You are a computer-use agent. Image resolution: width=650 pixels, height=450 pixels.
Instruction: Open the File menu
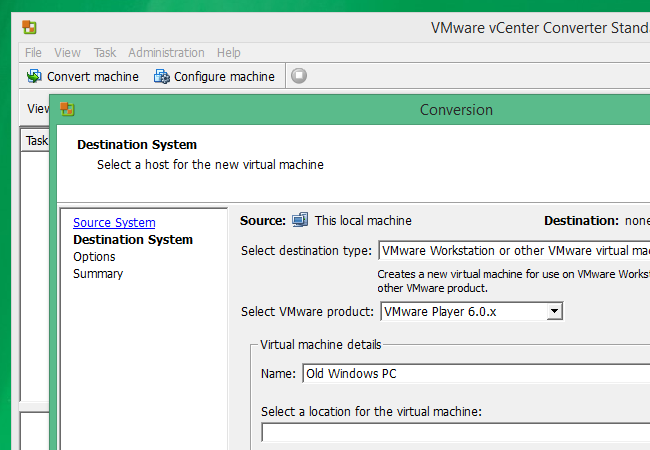33,53
